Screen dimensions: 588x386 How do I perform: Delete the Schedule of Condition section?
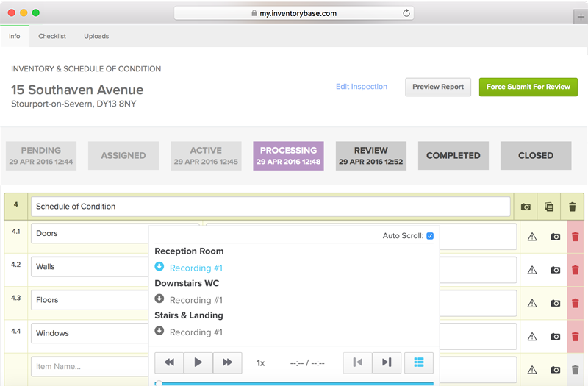point(573,207)
